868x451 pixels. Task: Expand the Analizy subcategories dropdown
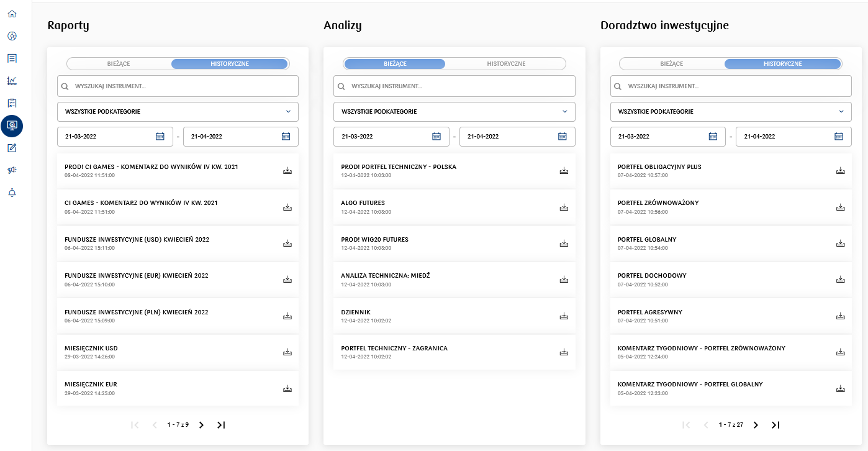pos(454,112)
